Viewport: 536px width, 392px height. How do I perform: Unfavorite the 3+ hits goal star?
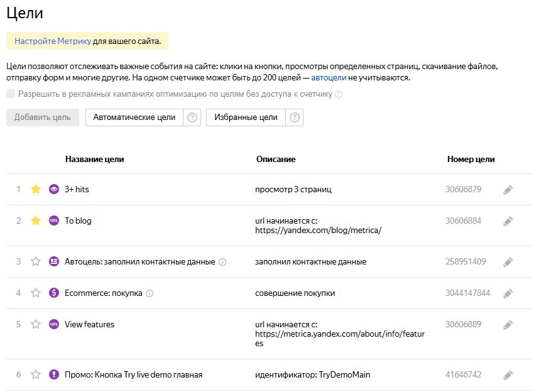(x=36, y=189)
